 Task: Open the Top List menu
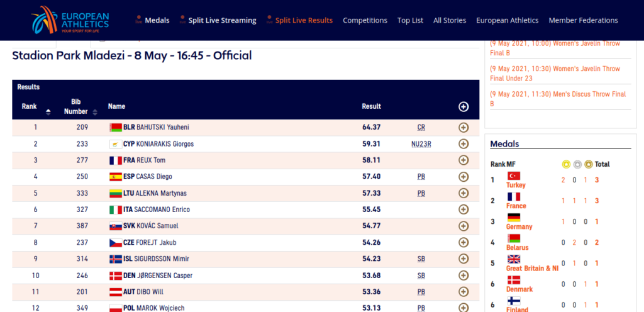[x=410, y=20]
